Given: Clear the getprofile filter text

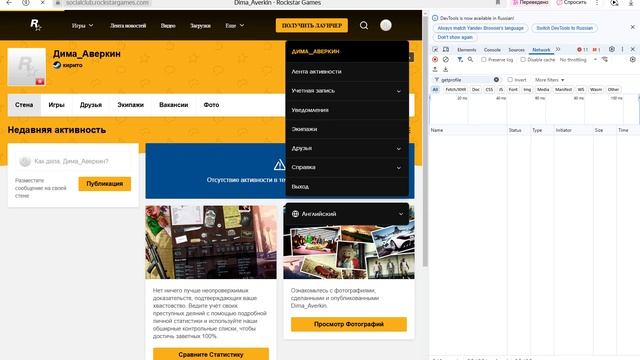Looking at the screenshot, I should pos(496,80).
